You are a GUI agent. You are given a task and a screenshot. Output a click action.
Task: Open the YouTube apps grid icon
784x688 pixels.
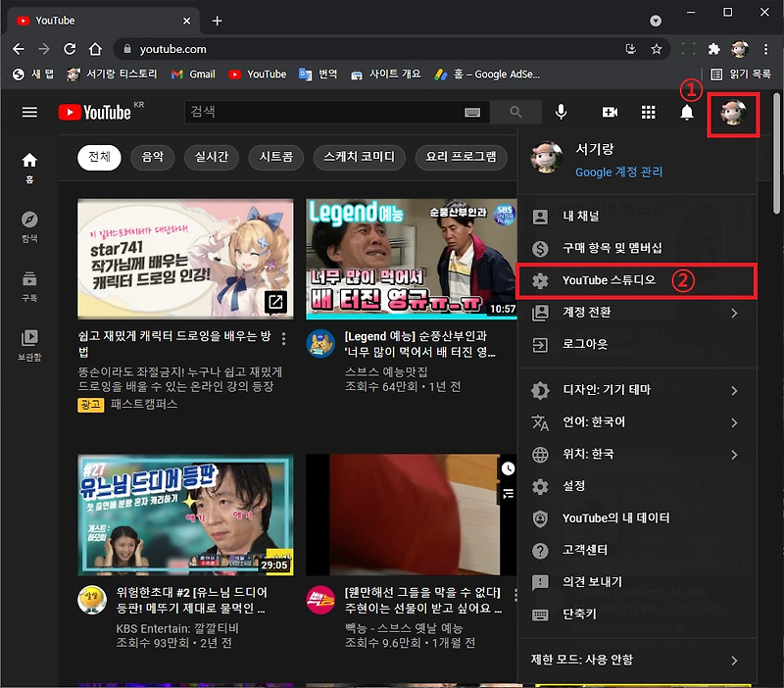[648, 112]
